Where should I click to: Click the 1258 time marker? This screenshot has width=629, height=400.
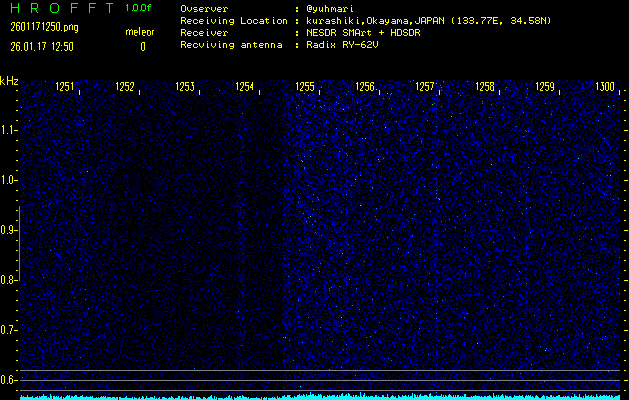pyautogui.click(x=485, y=87)
